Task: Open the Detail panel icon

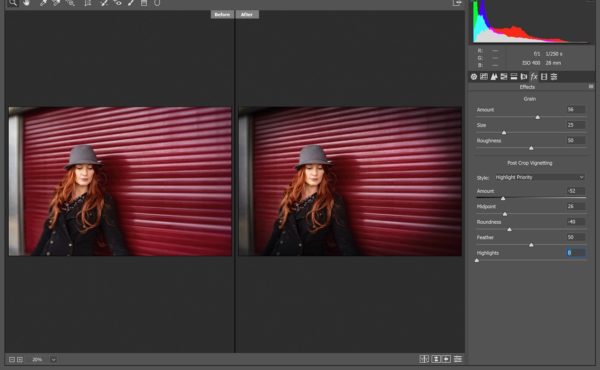Action: tap(494, 77)
